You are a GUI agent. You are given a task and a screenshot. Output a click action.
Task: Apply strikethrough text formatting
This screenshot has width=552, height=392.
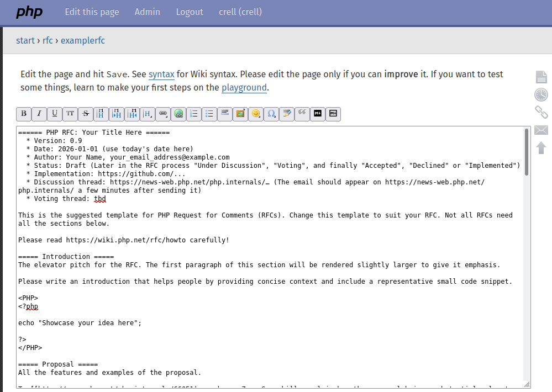(x=86, y=114)
